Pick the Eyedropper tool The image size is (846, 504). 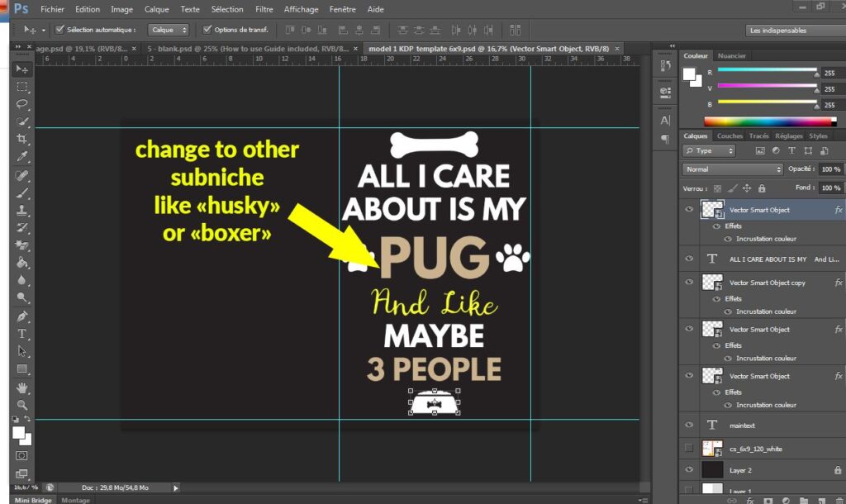click(x=22, y=157)
